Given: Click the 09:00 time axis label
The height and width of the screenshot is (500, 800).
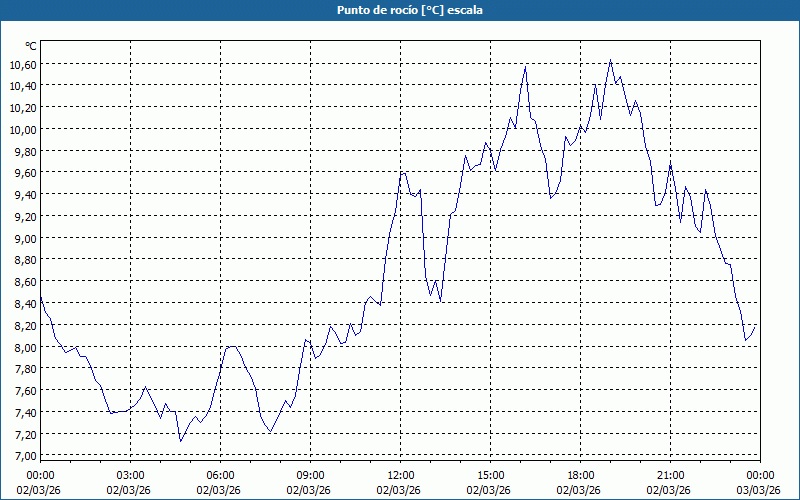Looking at the screenshot, I should [310, 475].
